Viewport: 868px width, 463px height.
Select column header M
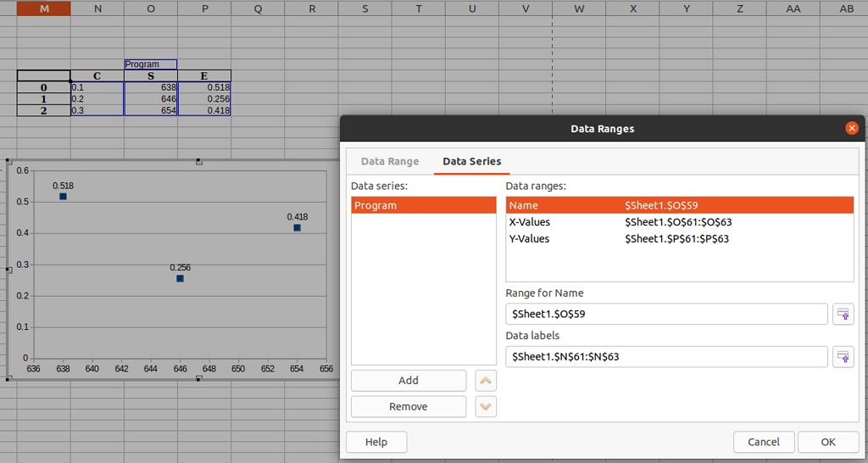click(44, 8)
